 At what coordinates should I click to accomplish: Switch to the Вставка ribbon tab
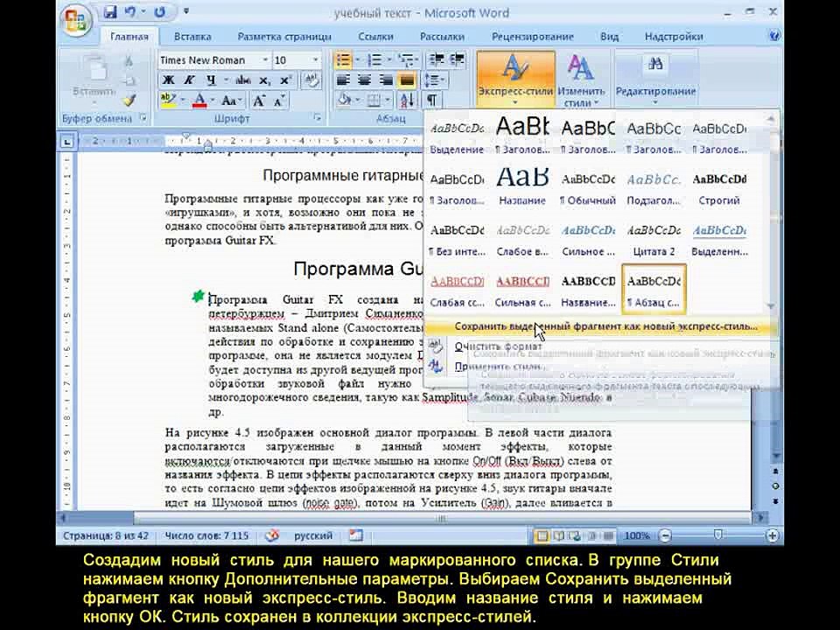pyautogui.click(x=192, y=37)
